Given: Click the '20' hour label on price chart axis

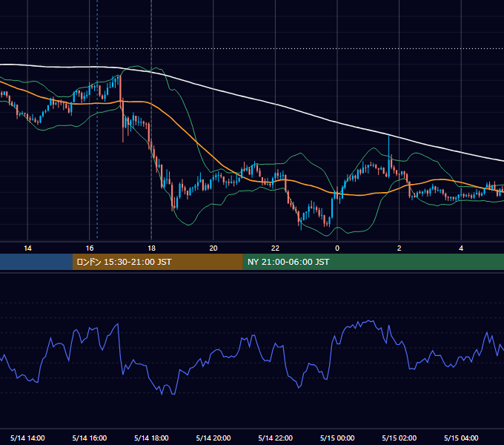Looking at the screenshot, I should tap(213, 248).
